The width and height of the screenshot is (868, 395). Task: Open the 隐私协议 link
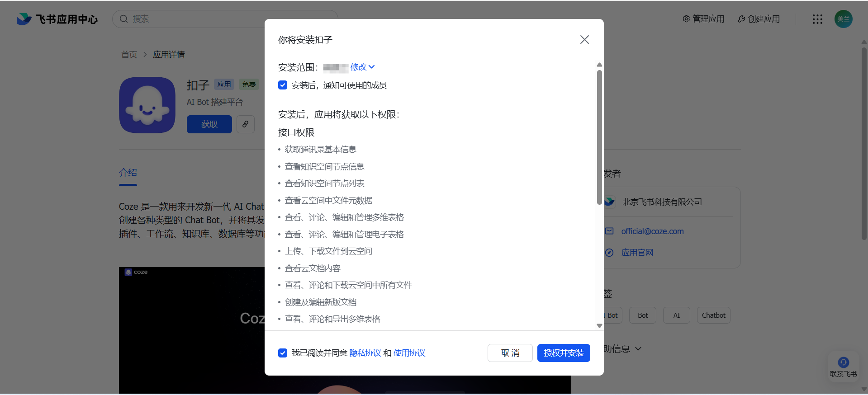coord(365,353)
